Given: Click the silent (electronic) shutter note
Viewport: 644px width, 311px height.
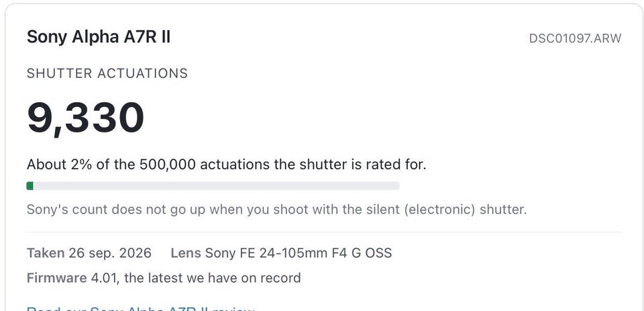Looking at the screenshot, I should click(x=276, y=210).
